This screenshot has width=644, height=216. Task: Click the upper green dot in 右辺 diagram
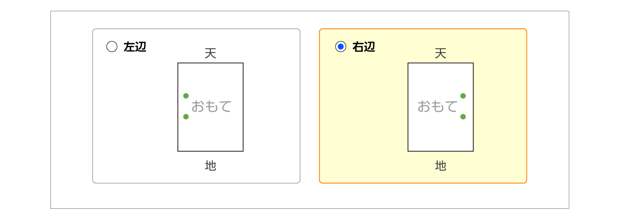click(x=463, y=96)
